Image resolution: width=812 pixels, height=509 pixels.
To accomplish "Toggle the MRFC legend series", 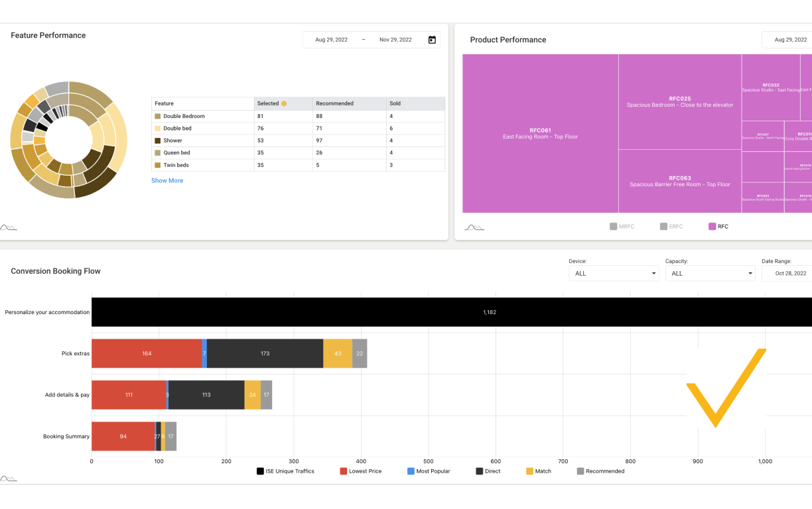I will 622,227.
